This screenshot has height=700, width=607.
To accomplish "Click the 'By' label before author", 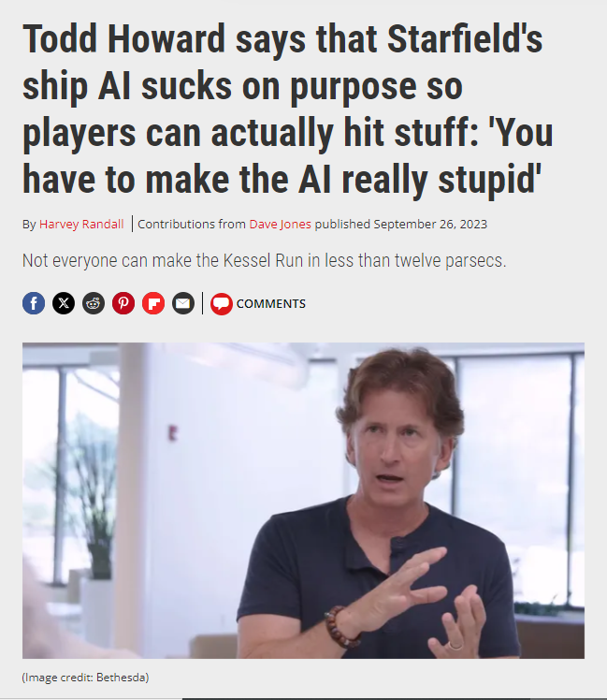I will point(29,224).
